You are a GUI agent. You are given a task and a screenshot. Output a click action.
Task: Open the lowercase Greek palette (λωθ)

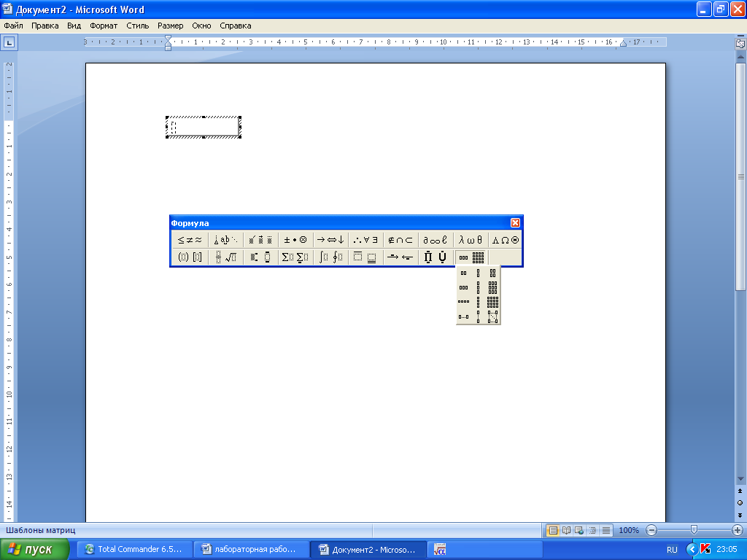point(471,240)
